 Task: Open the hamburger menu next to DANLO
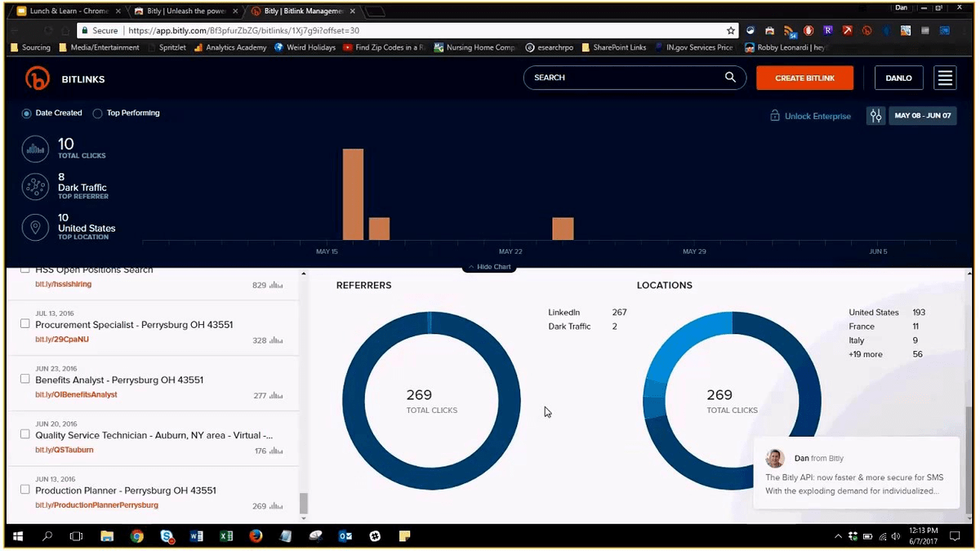pyautogui.click(x=945, y=78)
